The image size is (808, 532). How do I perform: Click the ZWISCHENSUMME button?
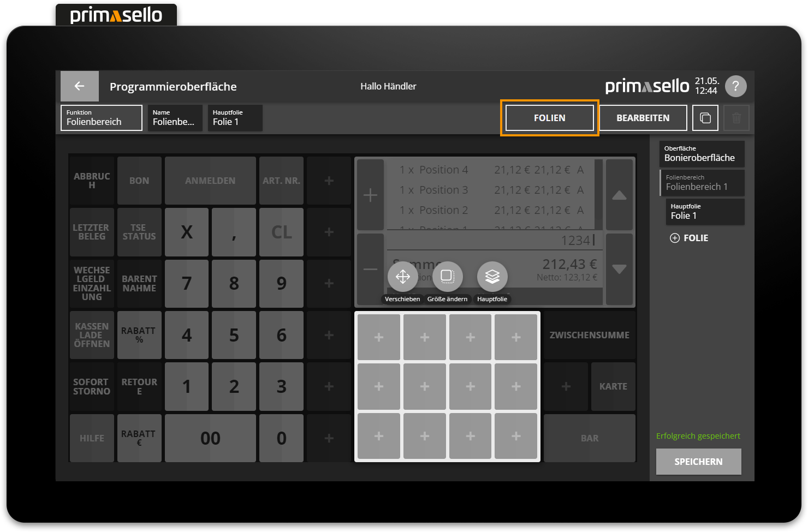[589, 335]
